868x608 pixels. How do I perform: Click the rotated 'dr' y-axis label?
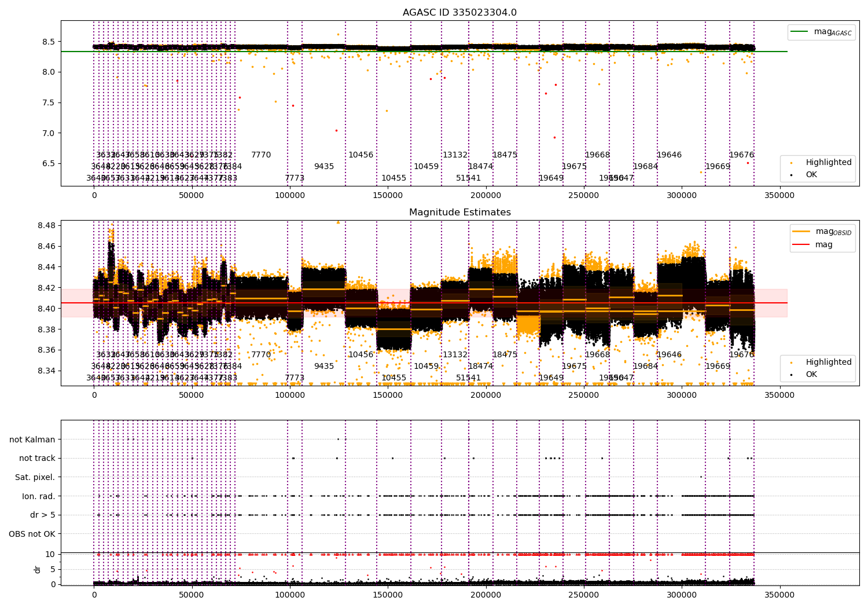coord(38,569)
